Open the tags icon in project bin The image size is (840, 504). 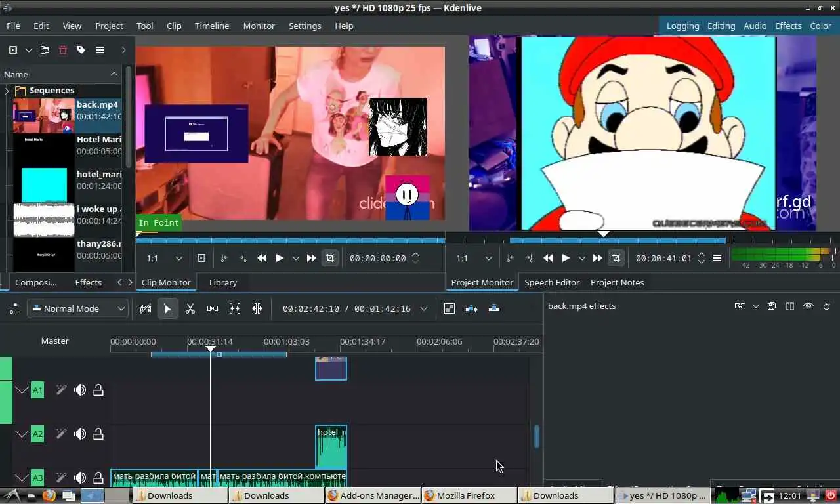[81, 50]
